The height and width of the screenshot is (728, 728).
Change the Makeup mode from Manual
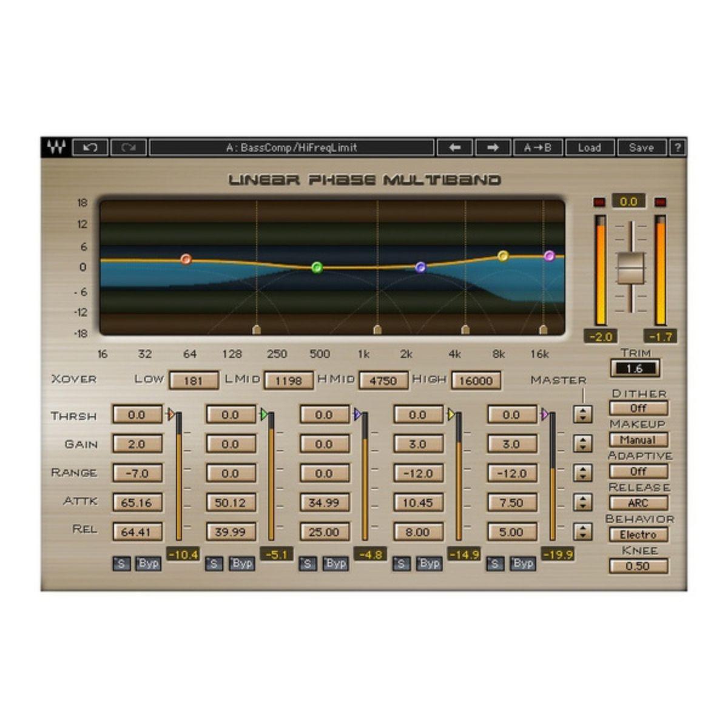638,440
